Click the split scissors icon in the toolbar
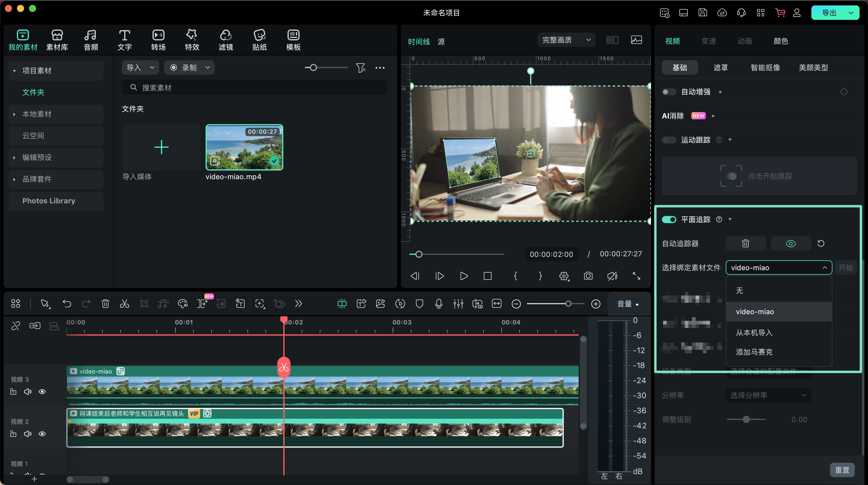Viewport: 868px width, 485px height. pyautogui.click(x=124, y=304)
